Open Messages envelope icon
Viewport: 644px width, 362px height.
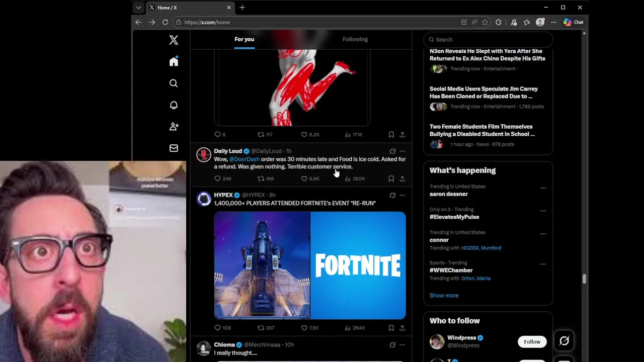pos(174,148)
